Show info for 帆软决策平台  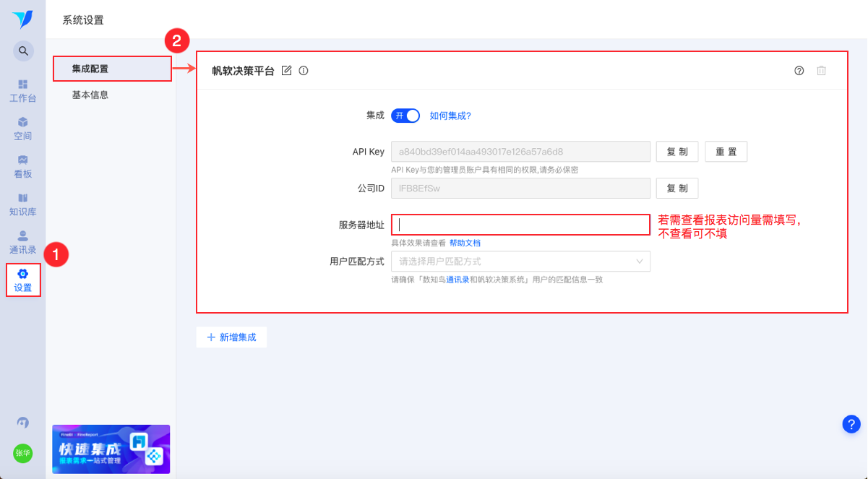304,70
